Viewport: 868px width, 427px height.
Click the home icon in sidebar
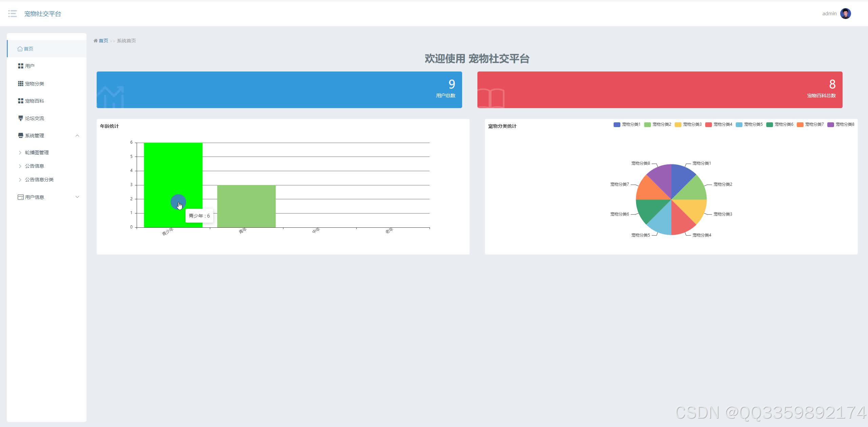click(20, 49)
